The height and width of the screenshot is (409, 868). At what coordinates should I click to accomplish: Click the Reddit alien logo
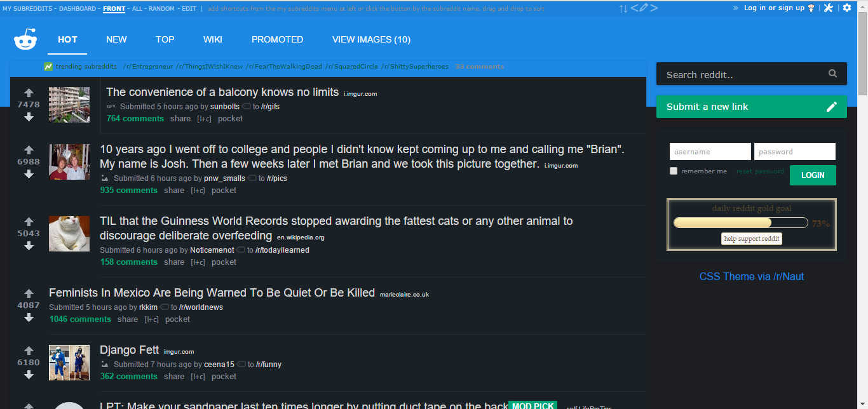(25, 40)
